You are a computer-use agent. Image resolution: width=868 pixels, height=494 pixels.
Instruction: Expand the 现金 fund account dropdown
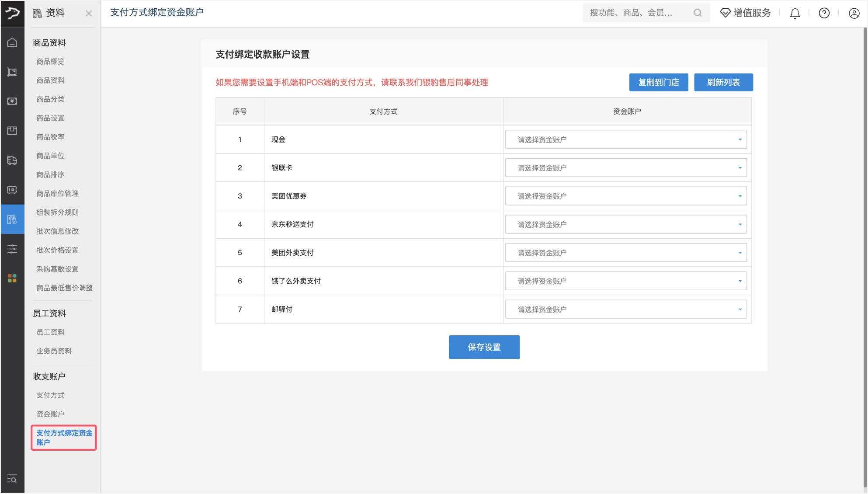click(625, 139)
